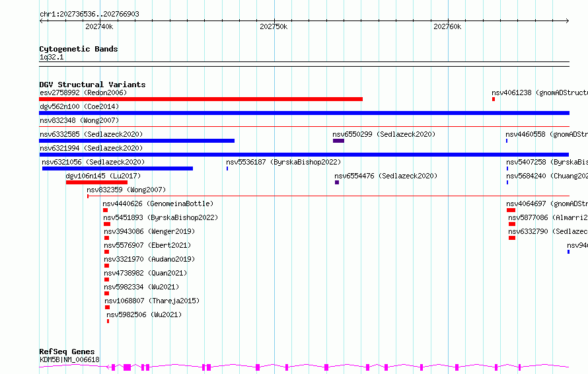This screenshot has width=588, height=374.
Task: Open the nsv4738982 (Quan2021) variant
Action: point(145,273)
